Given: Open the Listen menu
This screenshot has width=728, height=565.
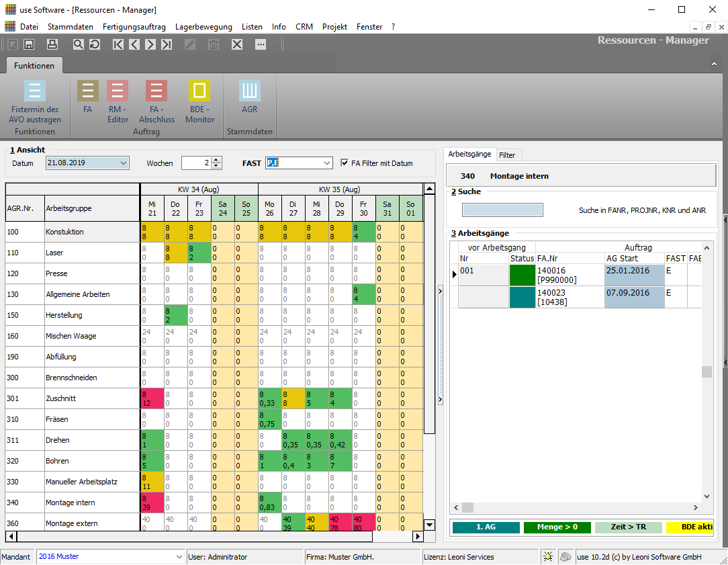Looking at the screenshot, I should coord(252,27).
